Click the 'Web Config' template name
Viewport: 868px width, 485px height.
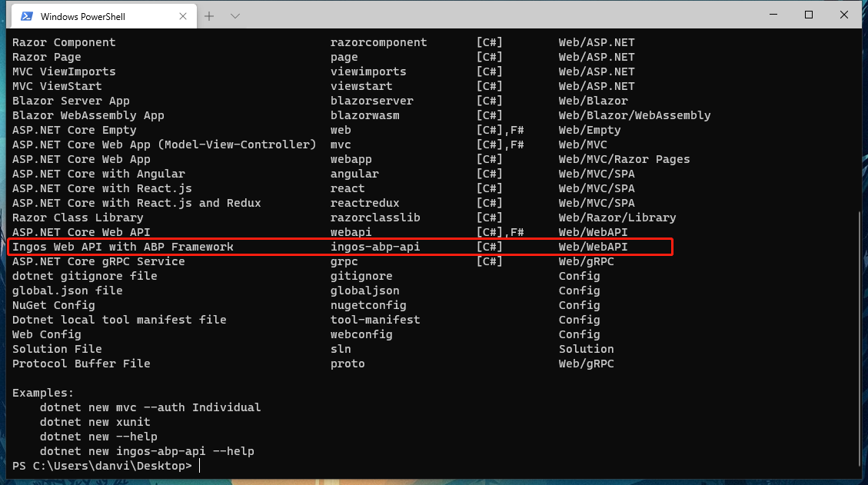point(46,334)
